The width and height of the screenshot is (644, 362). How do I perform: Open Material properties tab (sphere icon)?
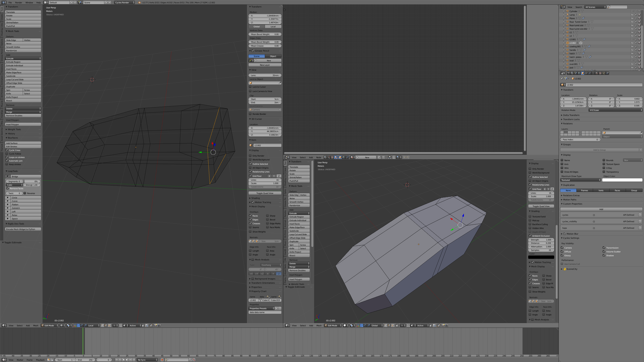597,73
